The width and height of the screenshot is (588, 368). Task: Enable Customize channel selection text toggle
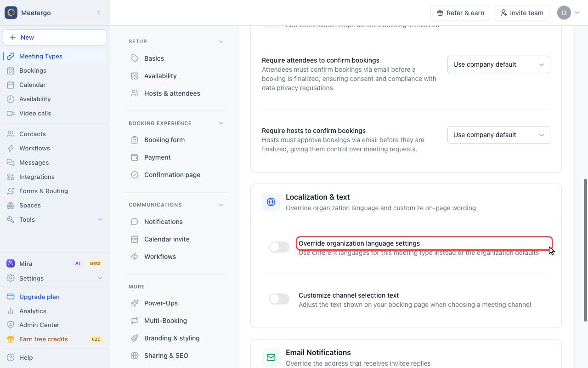tap(279, 299)
